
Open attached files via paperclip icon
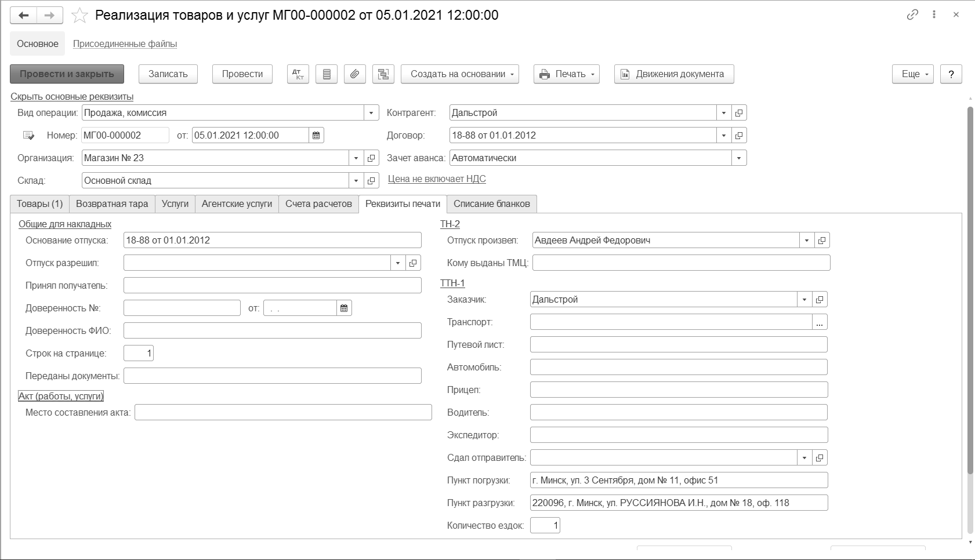(x=355, y=74)
